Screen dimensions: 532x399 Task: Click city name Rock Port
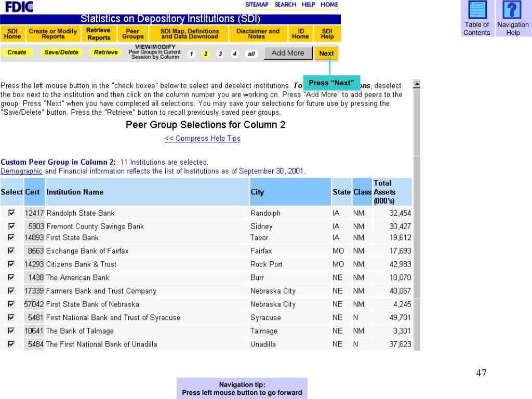[x=267, y=264]
